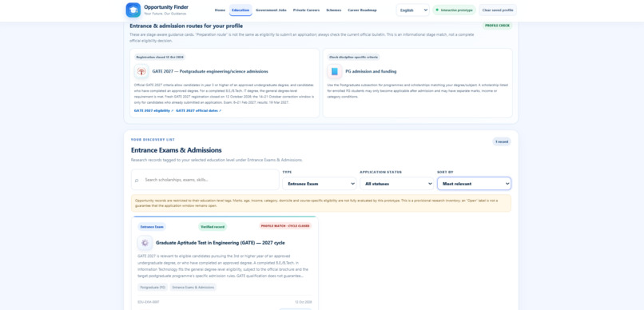Click the Entrance Exams & Admissions section heading
Image resolution: width=644 pixels, height=310 pixels.
(177, 150)
